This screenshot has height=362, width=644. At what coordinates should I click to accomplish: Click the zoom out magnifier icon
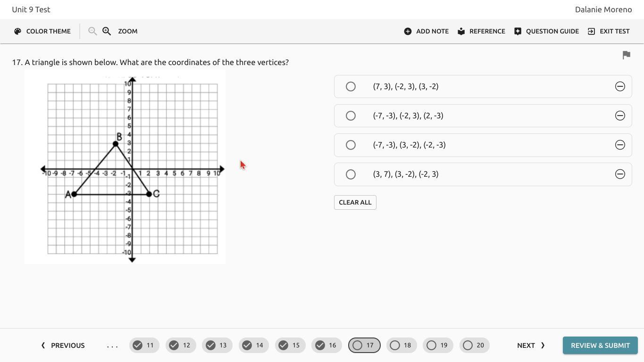92,31
